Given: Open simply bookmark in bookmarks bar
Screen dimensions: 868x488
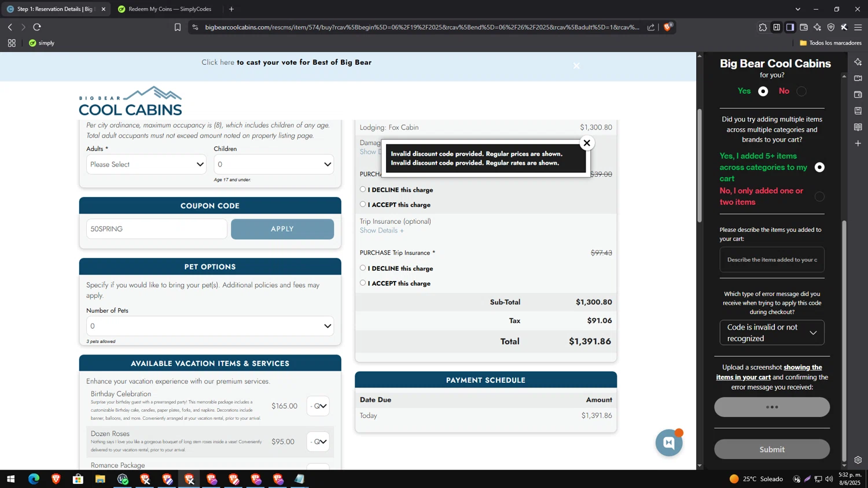Looking at the screenshot, I should [42, 43].
